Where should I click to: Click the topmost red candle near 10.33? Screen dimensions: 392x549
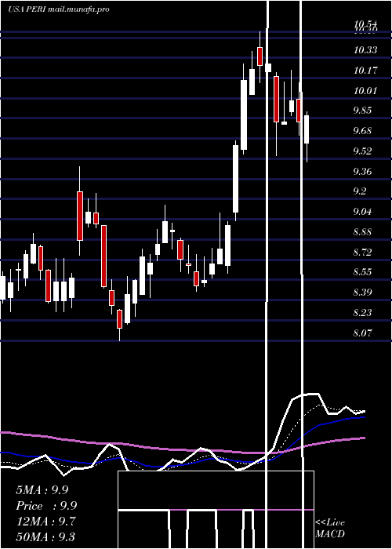260,56
